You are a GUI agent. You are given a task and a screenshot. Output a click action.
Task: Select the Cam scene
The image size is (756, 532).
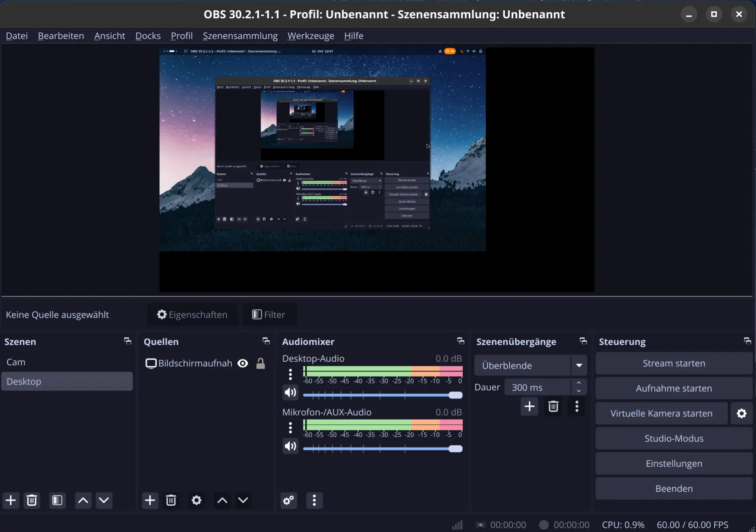pos(16,362)
